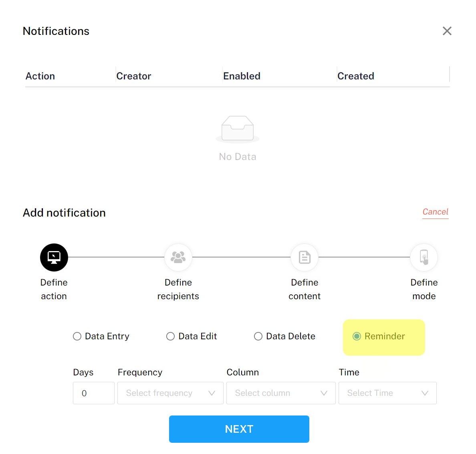Click the Define action step icon
The height and width of the screenshot is (454, 476).
point(54,257)
